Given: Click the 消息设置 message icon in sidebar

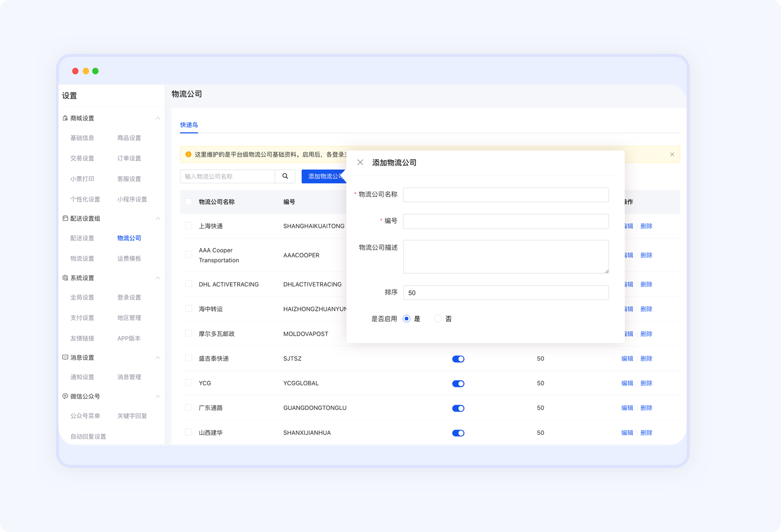Looking at the screenshot, I should coord(65,358).
